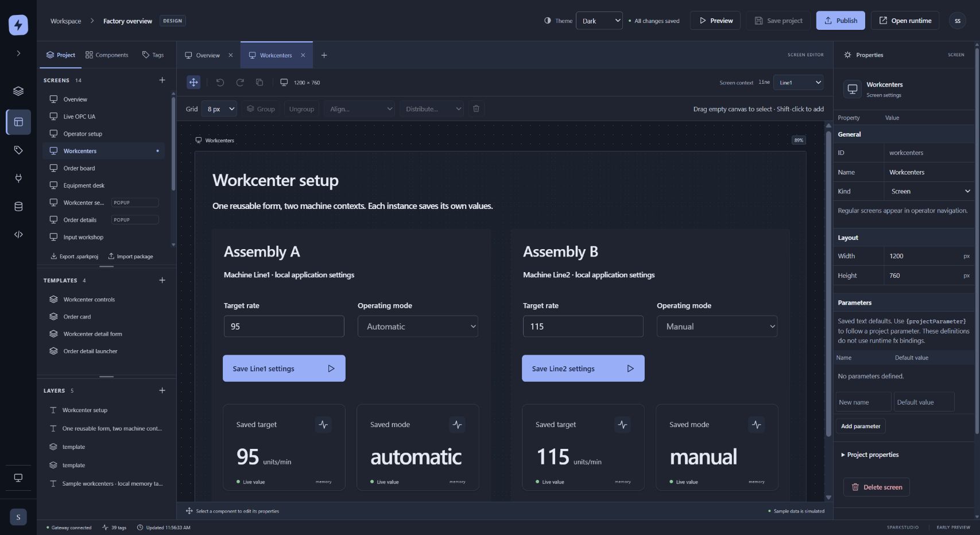Switch to the Project tab
This screenshot has width=980, height=535.
[x=61, y=55]
